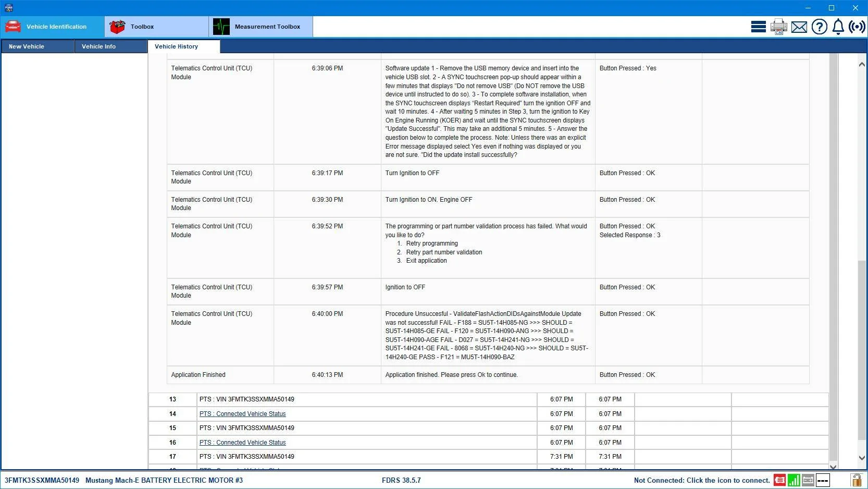The height and width of the screenshot is (489, 868).
Task: Open help via question mark icon
Action: (819, 27)
